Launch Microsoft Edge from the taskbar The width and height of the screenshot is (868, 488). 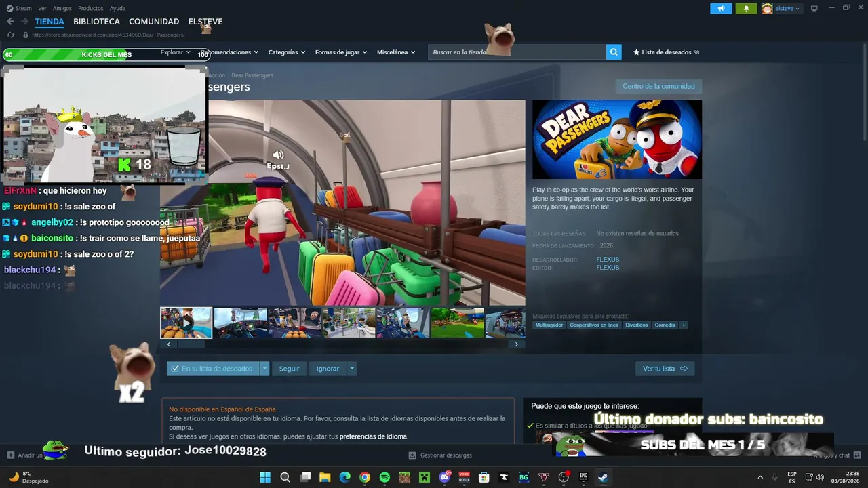point(344,477)
